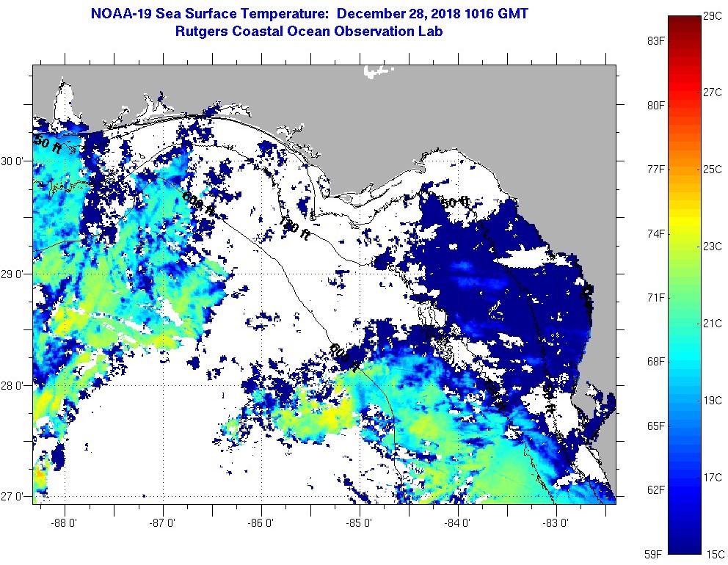This screenshot has width=728, height=565.
Task: Click the 68F Fahrenheit scale label
Action: coord(655,362)
